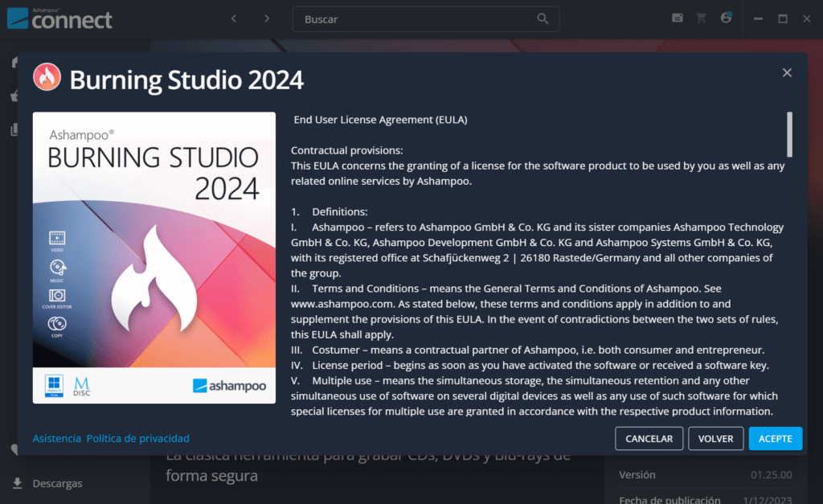Viewport: 823px width, 504px height.
Task: Click the back navigation arrow
Action: point(234,19)
